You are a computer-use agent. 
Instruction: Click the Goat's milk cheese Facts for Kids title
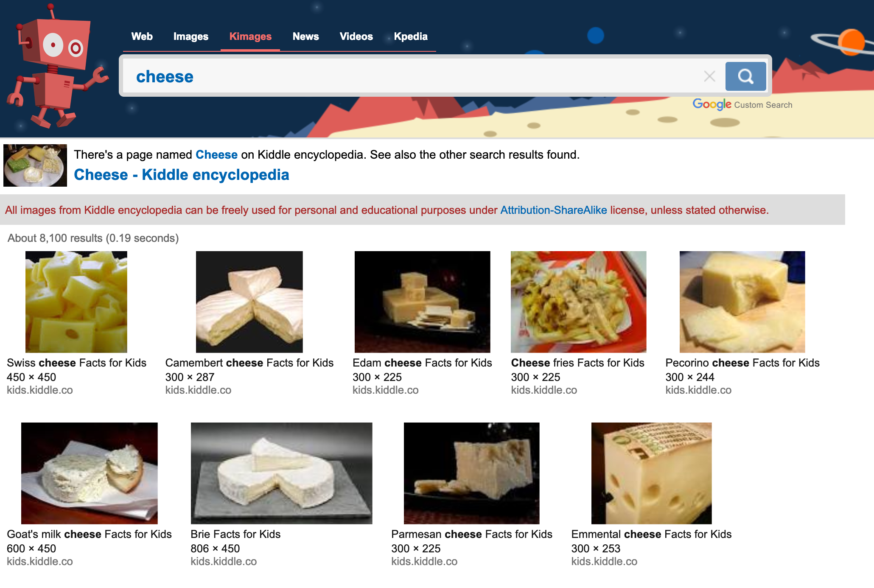tap(89, 534)
